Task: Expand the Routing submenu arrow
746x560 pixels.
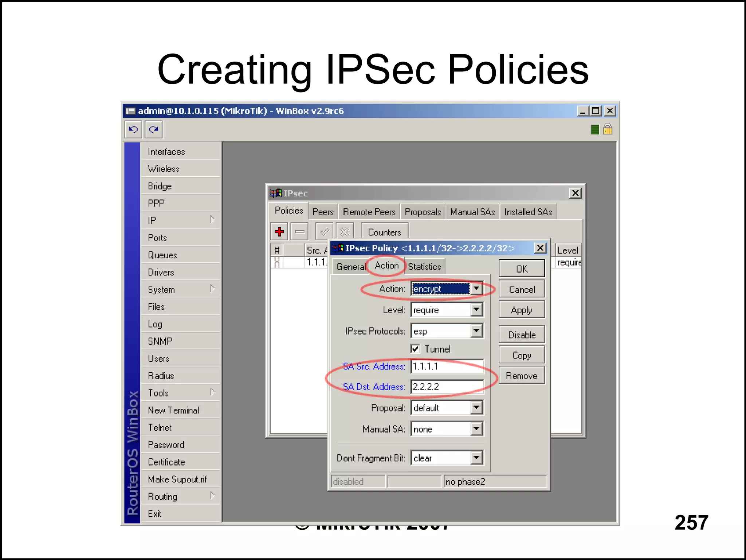Action: [x=213, y=496]
